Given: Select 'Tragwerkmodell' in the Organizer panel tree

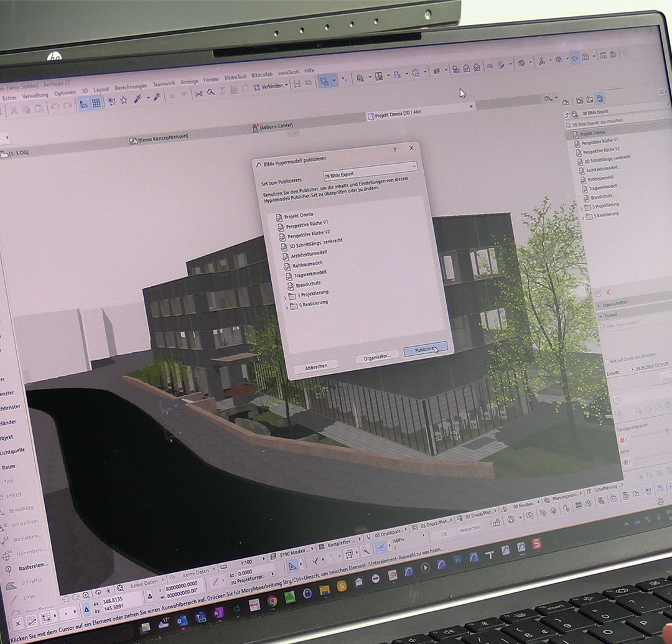Looking at the screenshot, I should [x=599, y=188].
